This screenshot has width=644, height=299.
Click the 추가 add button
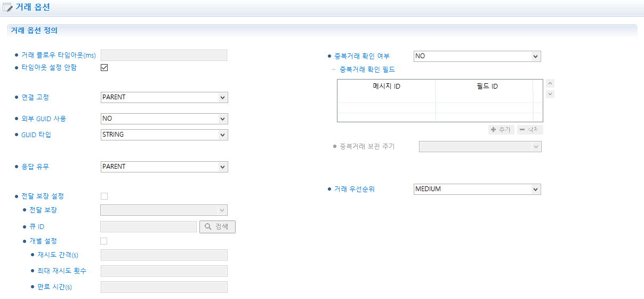[x=501, y=130]
